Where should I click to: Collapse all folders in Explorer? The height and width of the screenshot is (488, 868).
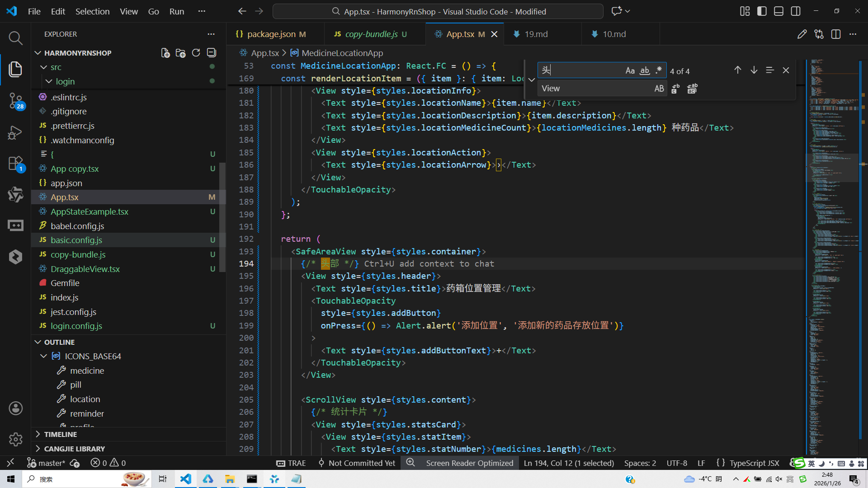pos(211,53)
